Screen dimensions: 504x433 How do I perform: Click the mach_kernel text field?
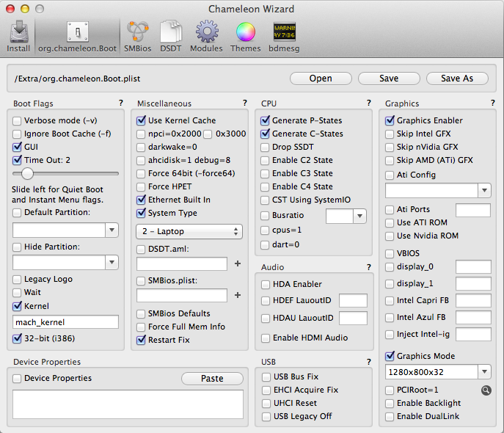(x=66, y=321)
